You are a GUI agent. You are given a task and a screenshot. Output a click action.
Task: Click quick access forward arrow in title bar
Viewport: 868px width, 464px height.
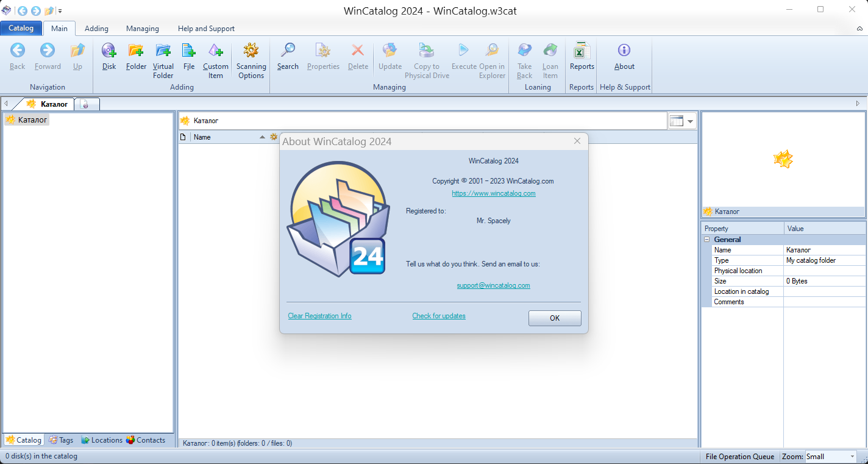tap(36, 10)
